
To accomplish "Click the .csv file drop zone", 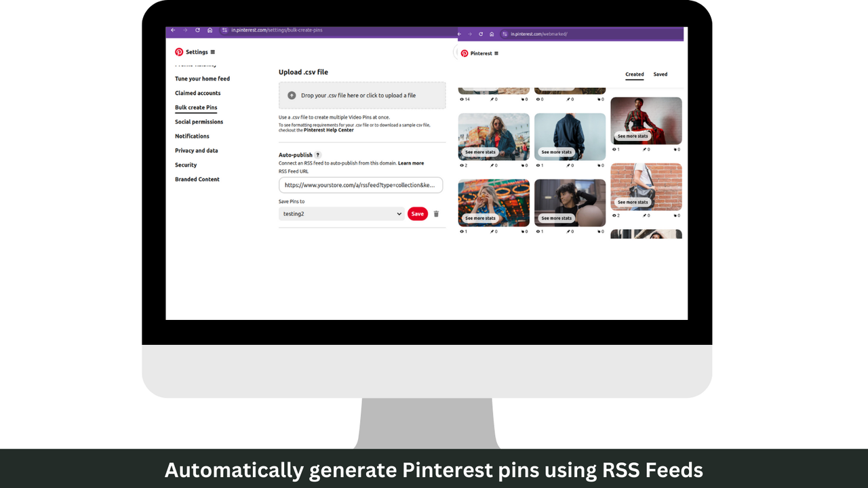I will pos(362,96).
